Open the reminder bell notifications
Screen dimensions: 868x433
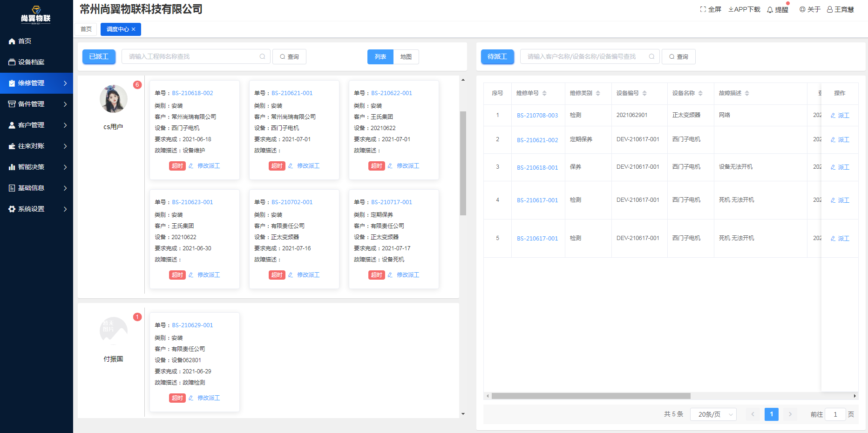[x=770, y=10]
